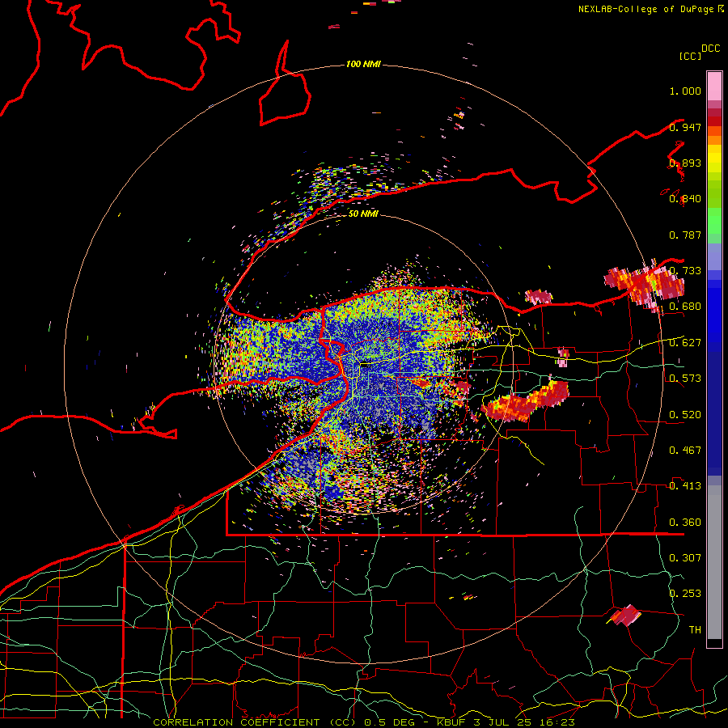Click the 0.893 scale value

pos(685,163)
